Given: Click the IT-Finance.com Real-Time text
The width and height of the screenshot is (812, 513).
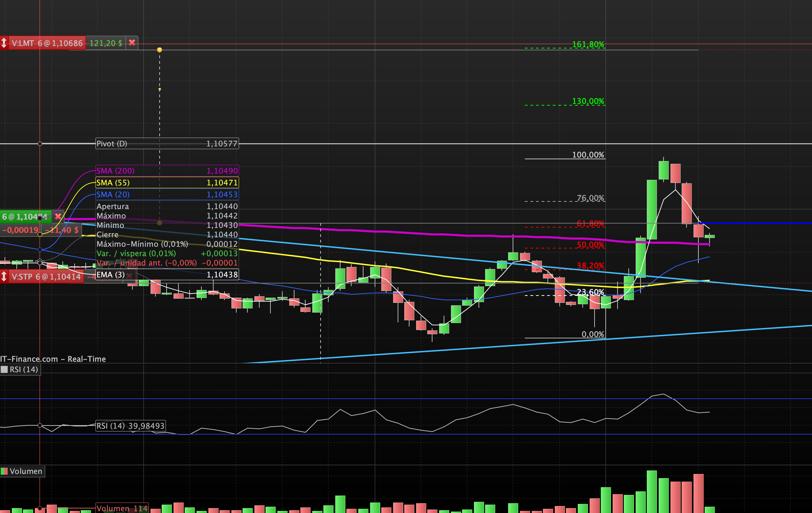Looking at the screenshot, I should pos(53,359).
